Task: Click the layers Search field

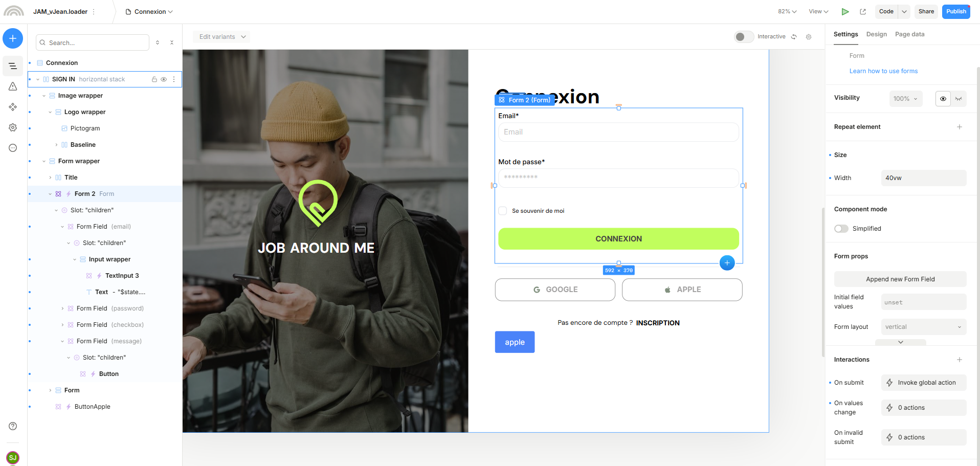Action: (93, 42)
